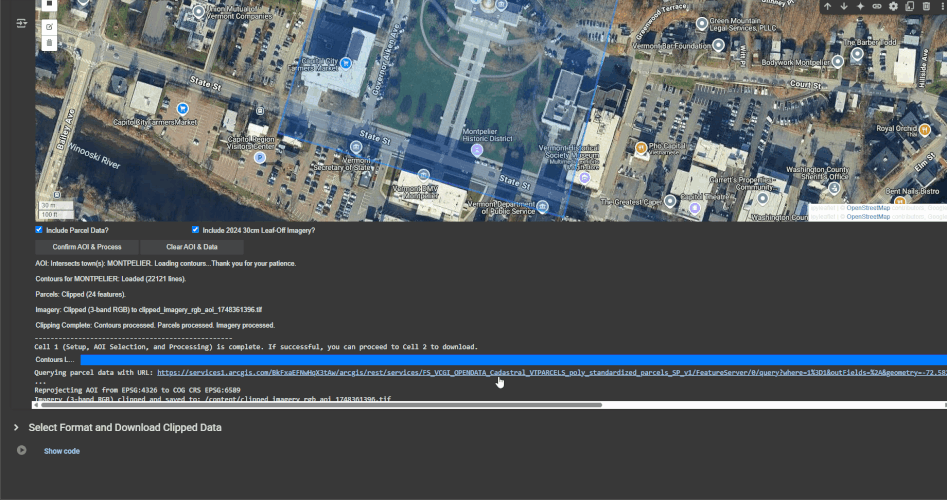The width and height of the screenshot is (947, 500).
Task: Click the Garrett's Properties marker
Action: (x=763, y=198)
